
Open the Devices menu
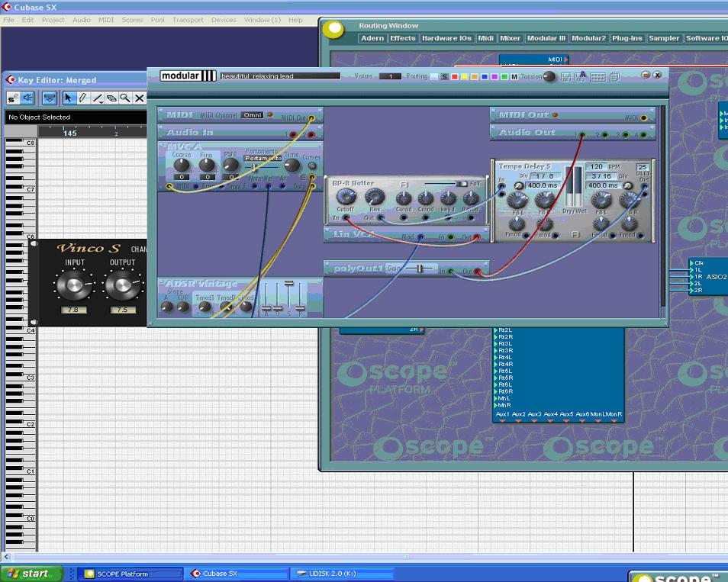[224, 20]
